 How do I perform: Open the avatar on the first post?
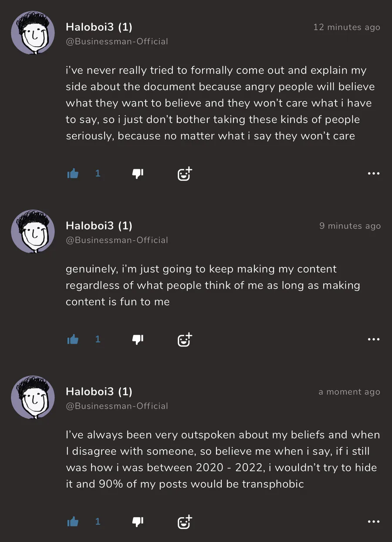point(33,33)
